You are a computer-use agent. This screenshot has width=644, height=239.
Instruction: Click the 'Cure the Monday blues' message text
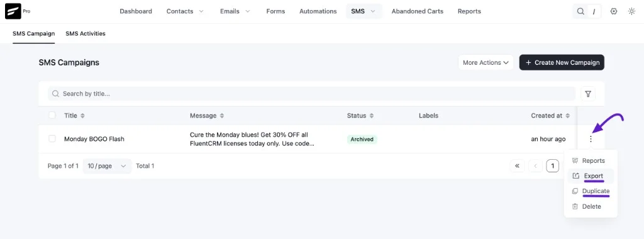pyautogui.click(x=252, y=139)
